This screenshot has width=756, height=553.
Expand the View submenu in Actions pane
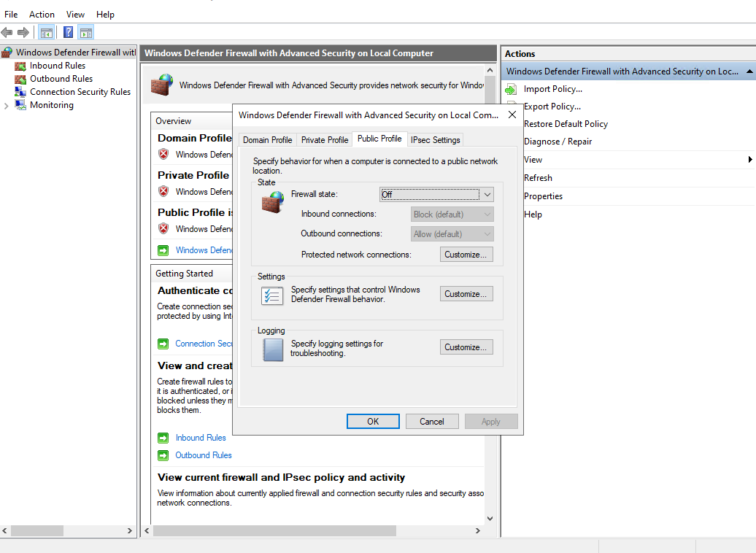pyautogui.click(x=750, y=160)
